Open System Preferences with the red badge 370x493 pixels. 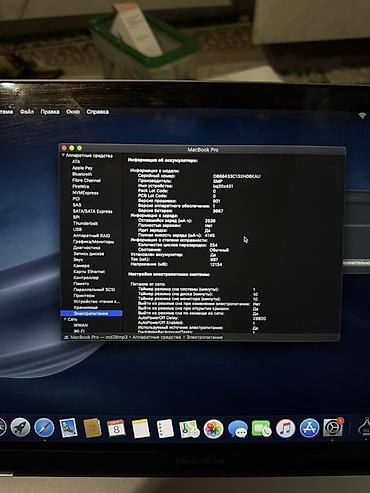point(333,427)
